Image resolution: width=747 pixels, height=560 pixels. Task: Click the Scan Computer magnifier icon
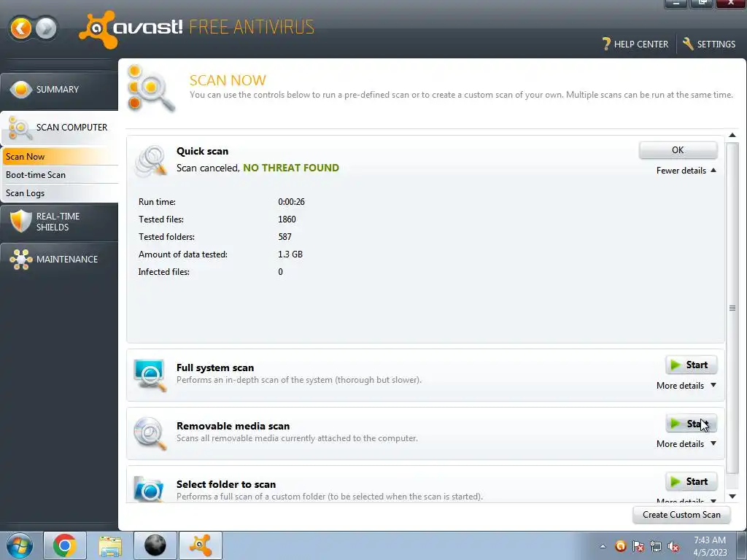20,128
